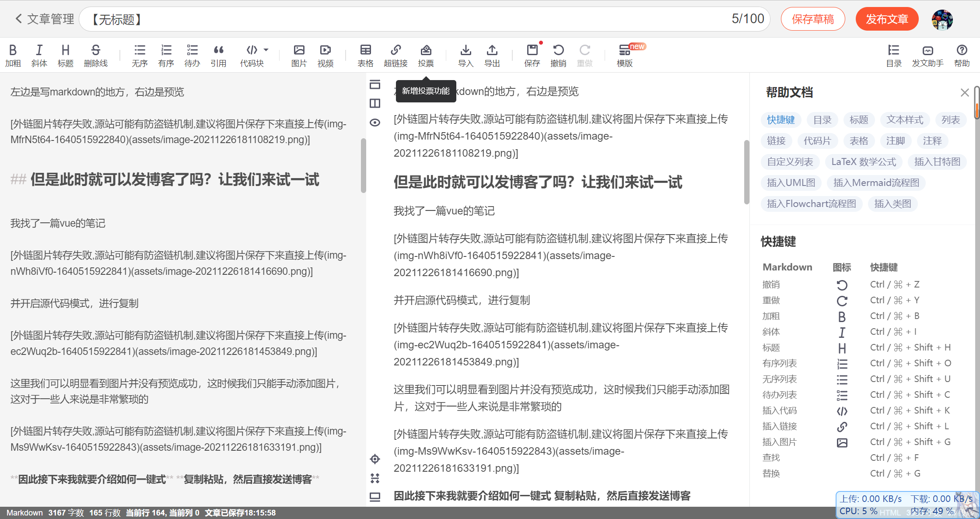
Task: Go back to 文章管理
Action: tap(45, 19)
